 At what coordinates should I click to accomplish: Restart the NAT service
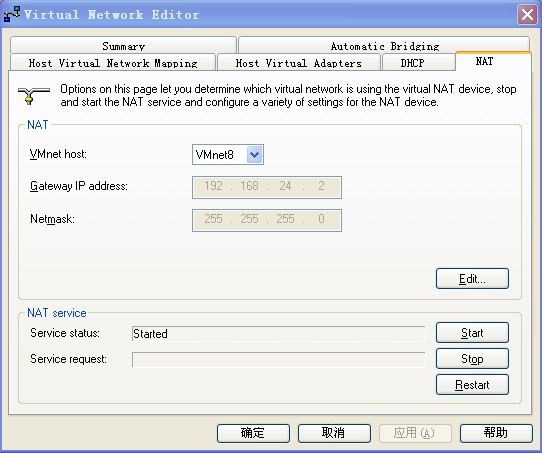472,385
